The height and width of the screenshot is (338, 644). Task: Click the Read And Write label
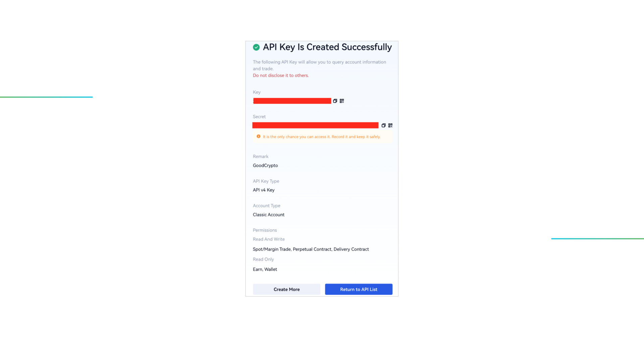click(x=269, y=239)
